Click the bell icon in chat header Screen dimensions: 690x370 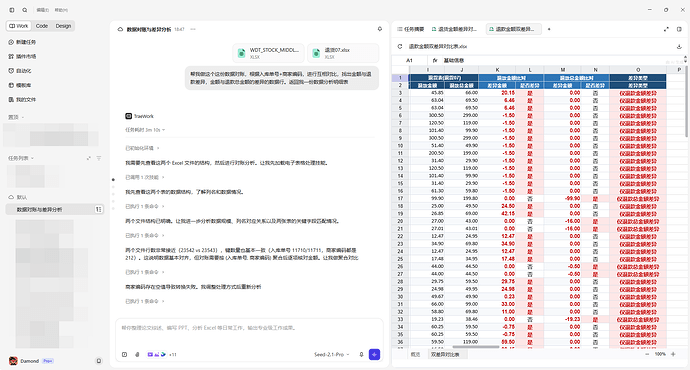[380, 29]
